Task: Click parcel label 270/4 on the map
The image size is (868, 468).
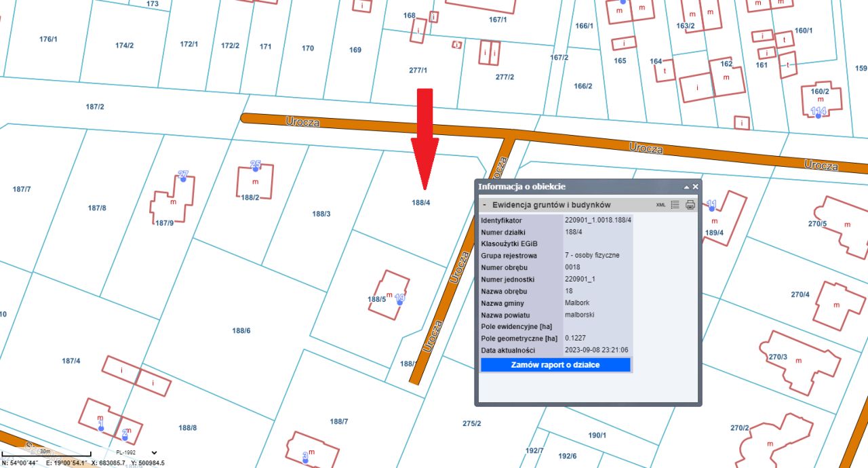Action: click(x=800, y=295)
